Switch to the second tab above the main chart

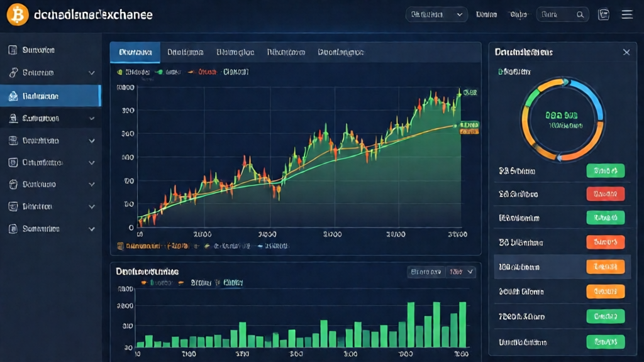click(185, 53)
